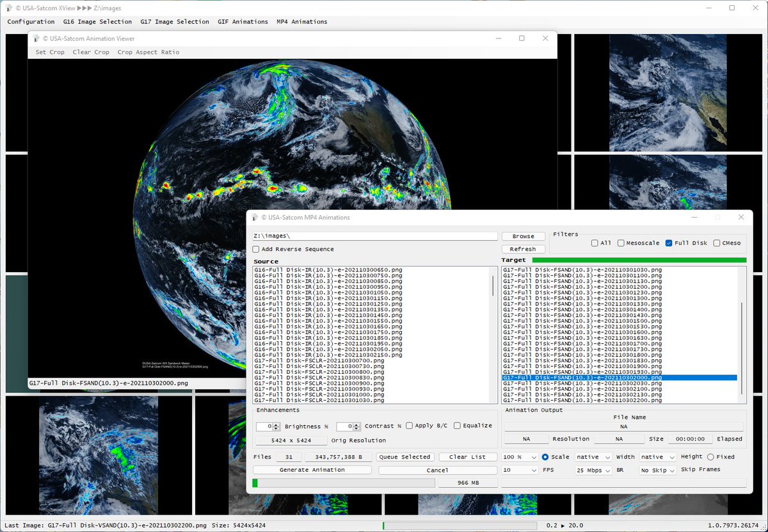Select G17 FSCLR-202110301030.png in Source list
The height and width of the screenshot is (532, 768).
(319, 400)
